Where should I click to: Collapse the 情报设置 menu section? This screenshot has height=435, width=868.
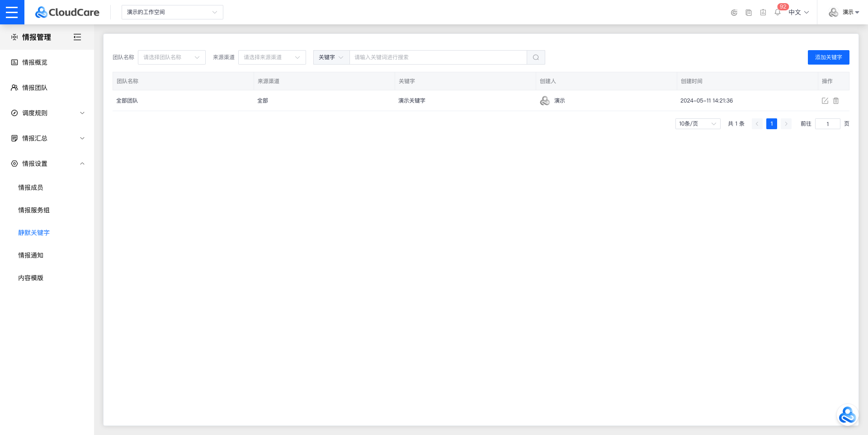click(47, 164)
